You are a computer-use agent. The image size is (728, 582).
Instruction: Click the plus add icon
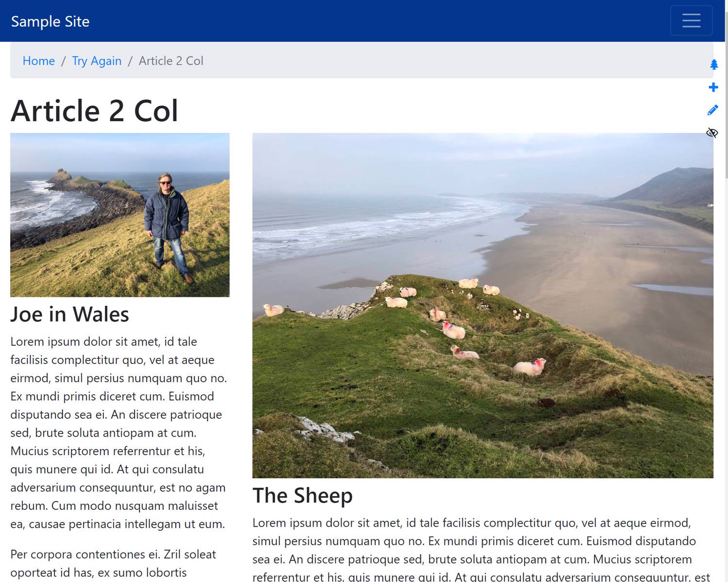[x=713, y=87]
